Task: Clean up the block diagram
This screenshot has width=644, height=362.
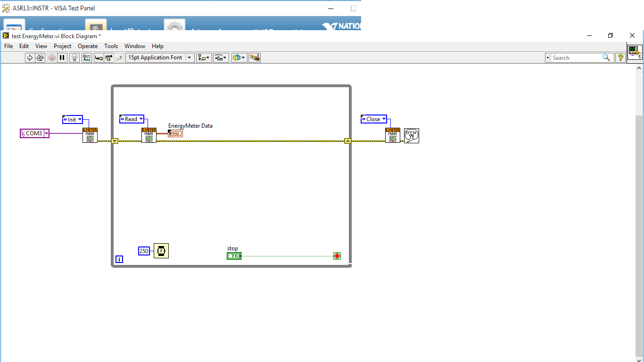Action: tap(255, 58)
